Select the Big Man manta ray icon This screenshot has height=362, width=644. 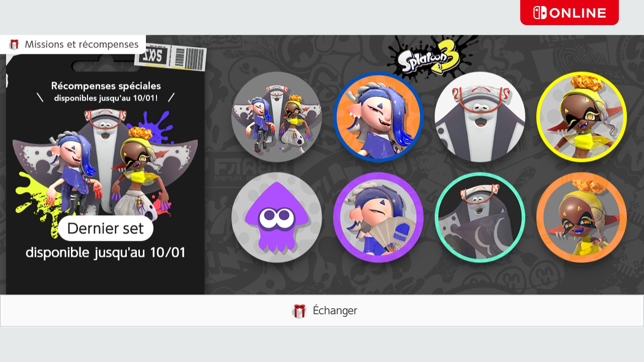pyautogui.click(x=480, y=117)
